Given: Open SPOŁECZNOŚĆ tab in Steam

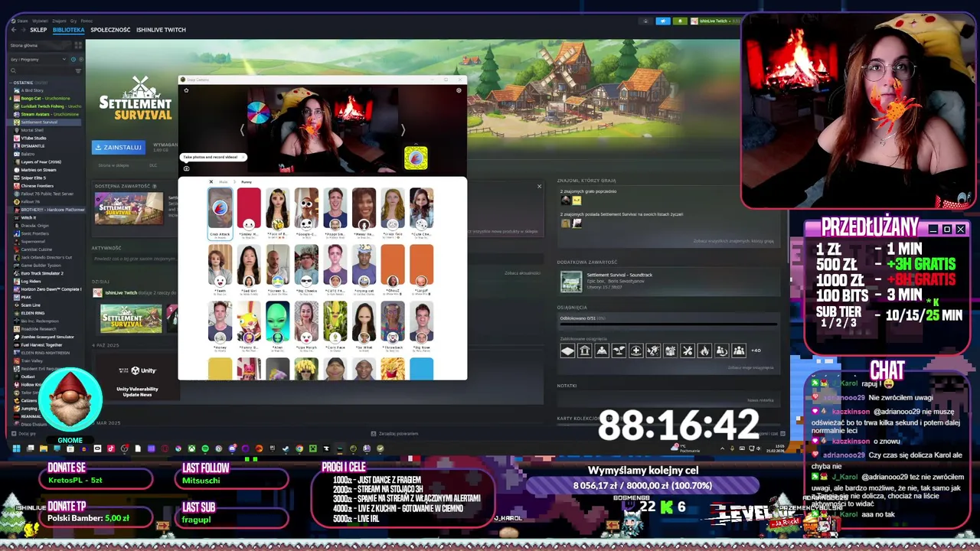Looking at the screenshot, I should (x=110, y=30).
